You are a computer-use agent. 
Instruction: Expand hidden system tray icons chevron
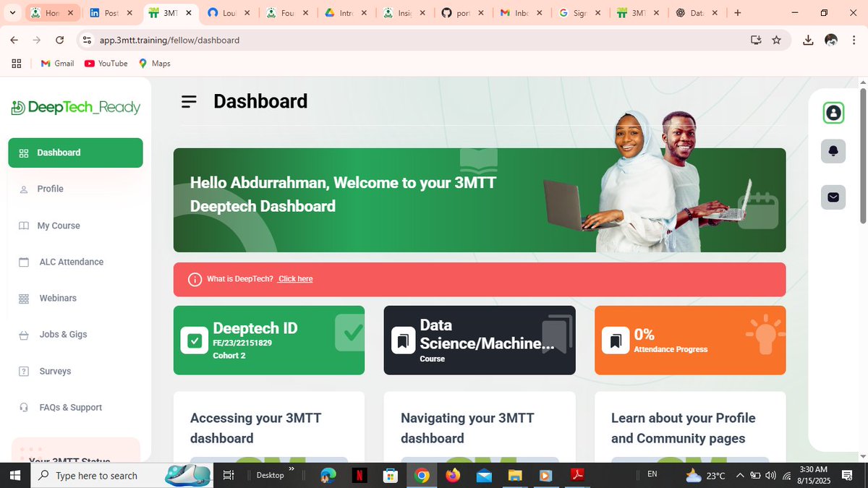(x=740, y=476)
